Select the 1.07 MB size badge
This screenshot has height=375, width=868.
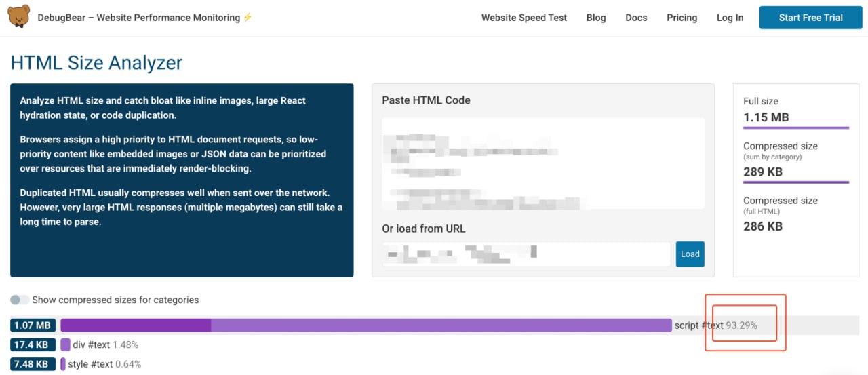pyautogui.click(x=33, y=325)
